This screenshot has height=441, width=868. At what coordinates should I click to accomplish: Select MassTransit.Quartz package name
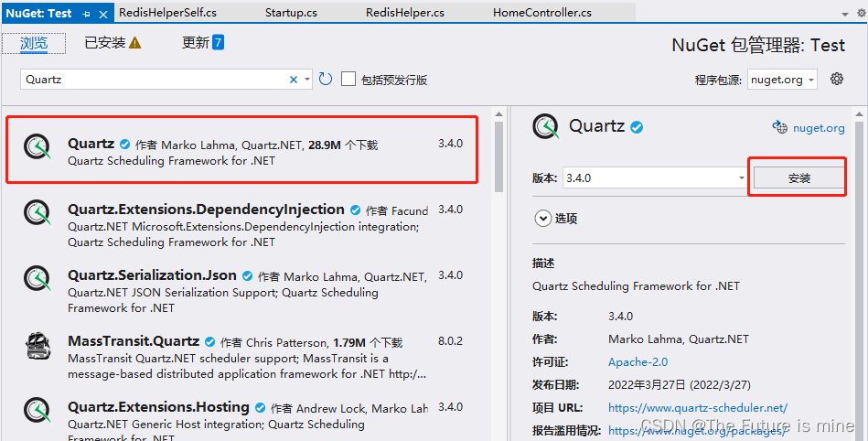click(134, 341)
